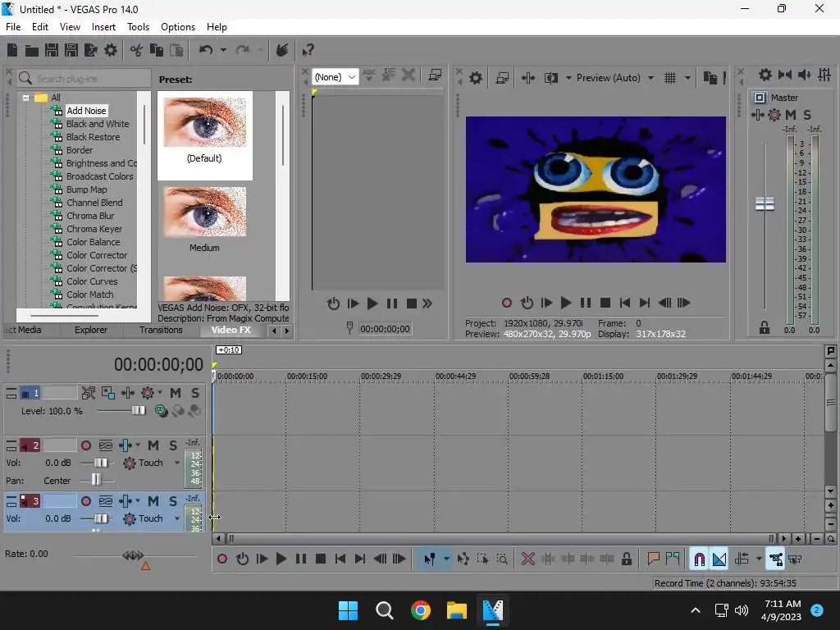Toggle the Master bus Mute button
840x630 pixels.
tap(790, 115)
